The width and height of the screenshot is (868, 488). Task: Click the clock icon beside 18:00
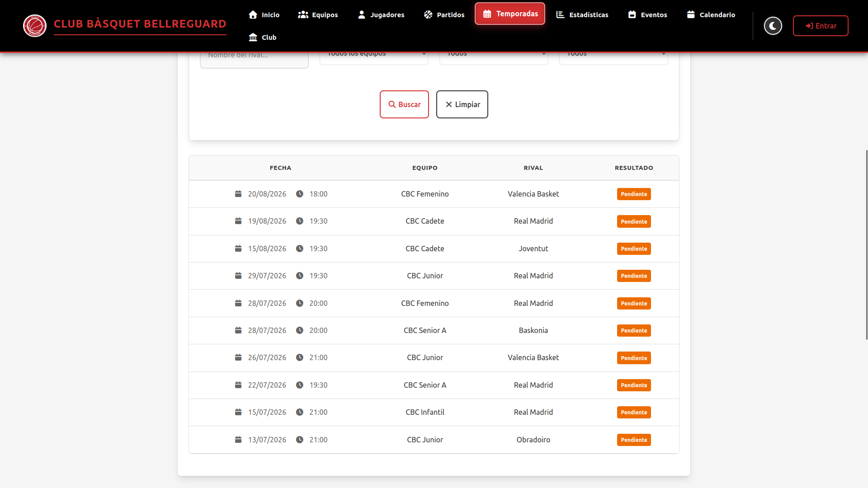[x=299, y=194]
